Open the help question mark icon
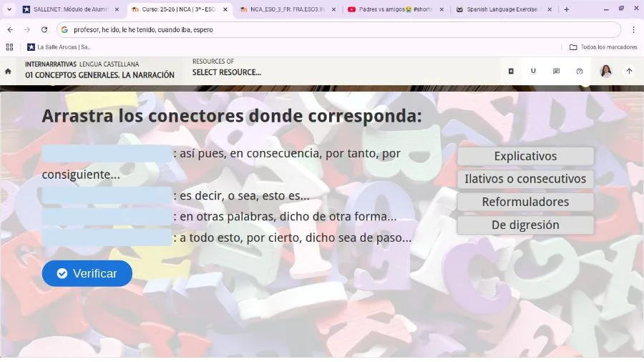 click(x=580, y=71)
